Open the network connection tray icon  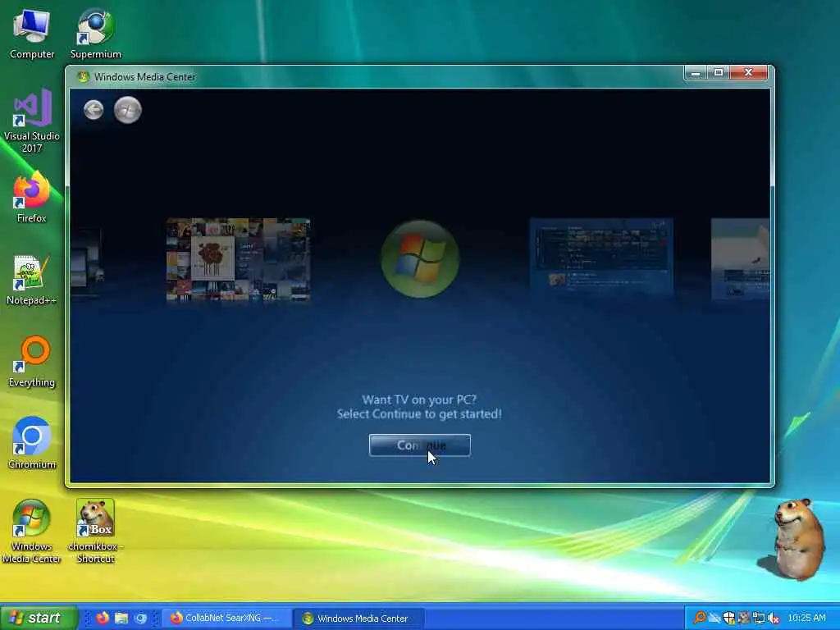[759, 618]
